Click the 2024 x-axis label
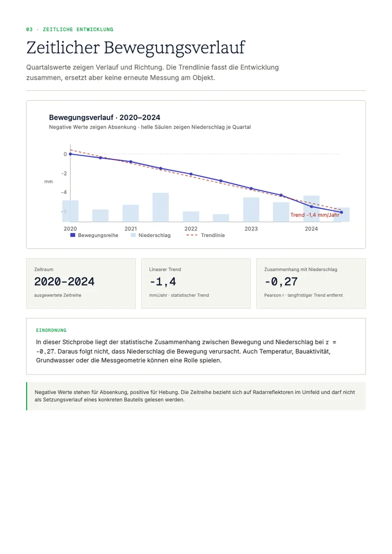The height and width of the screenshot is (554, 392). pyautogui.click(x=311, y=228)
